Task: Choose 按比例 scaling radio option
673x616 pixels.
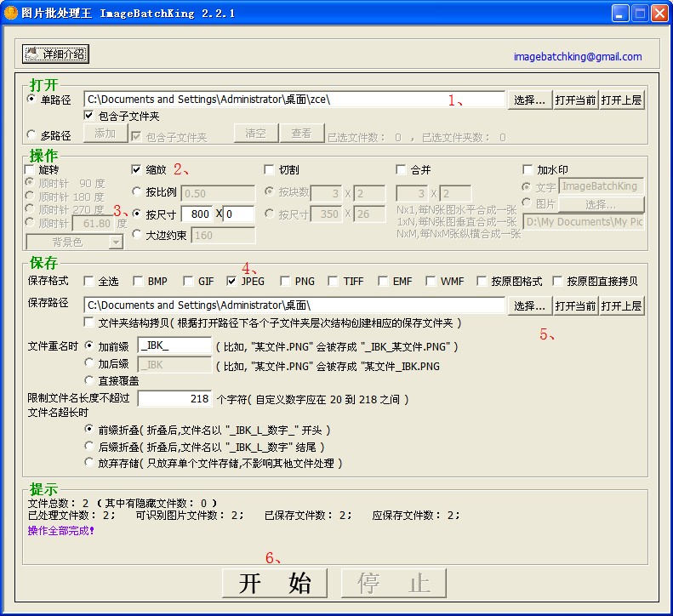Action: 137,192
